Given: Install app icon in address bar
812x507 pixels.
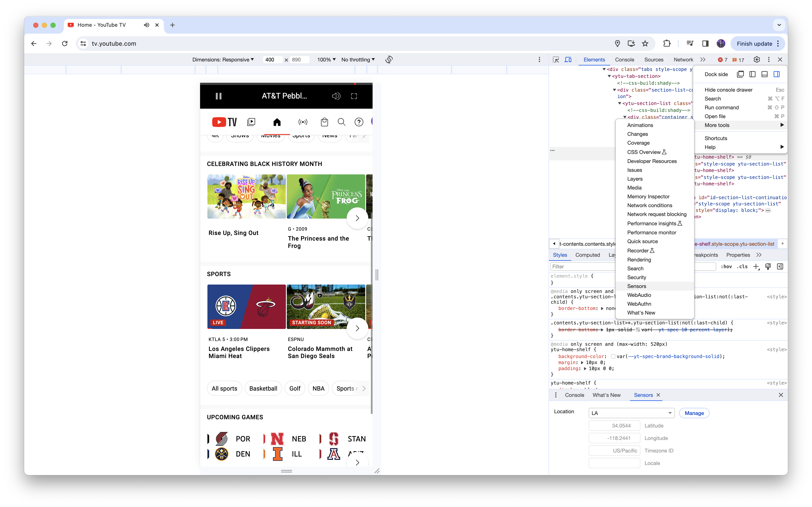Looking at the screenshot, I should (631, 44).
